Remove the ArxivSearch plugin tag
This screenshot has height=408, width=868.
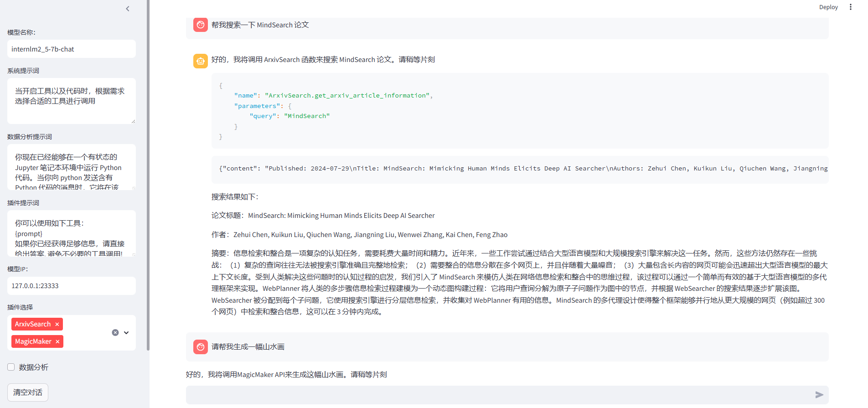(57, 324)
